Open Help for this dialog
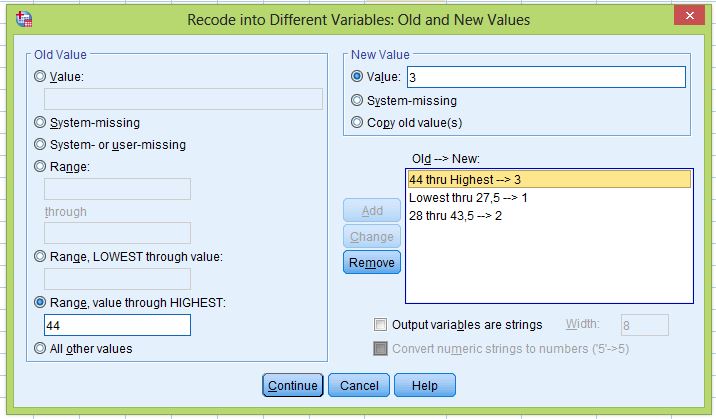This screenshot has height=419, width=716. click(x=424, y=385)
